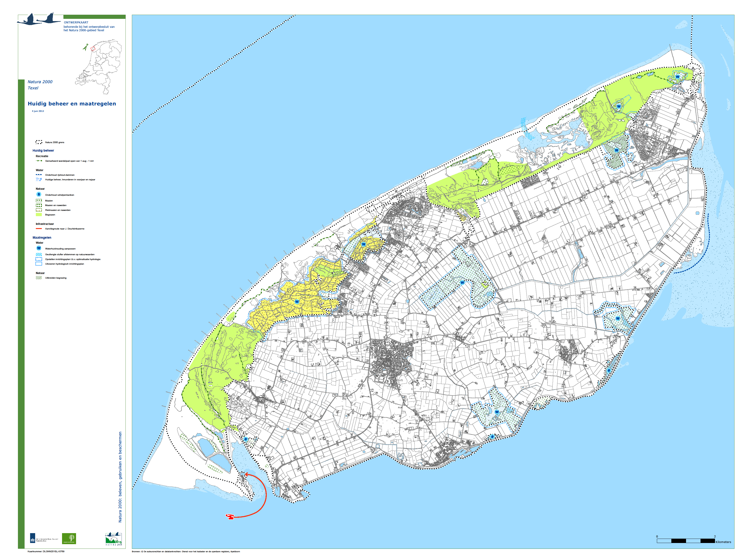Click the green hatched Uitbreiden begrazing legend symbol
The height and width of the screenshot is (560, 749).
click(x=39, y=278)
